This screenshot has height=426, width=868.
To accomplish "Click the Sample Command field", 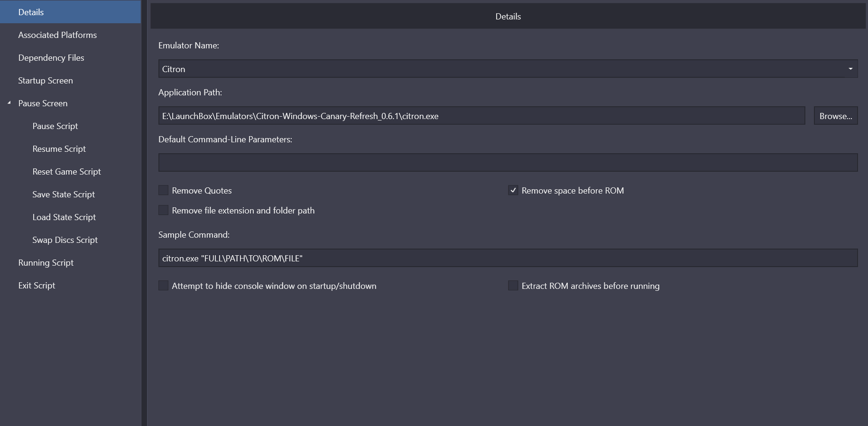I will (508, 258).
